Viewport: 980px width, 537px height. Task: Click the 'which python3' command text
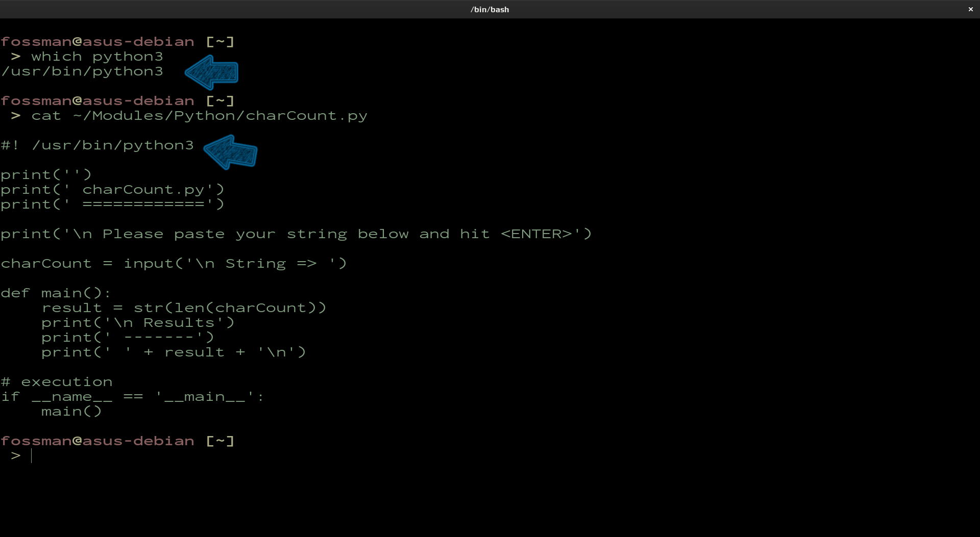pos(97,57)
